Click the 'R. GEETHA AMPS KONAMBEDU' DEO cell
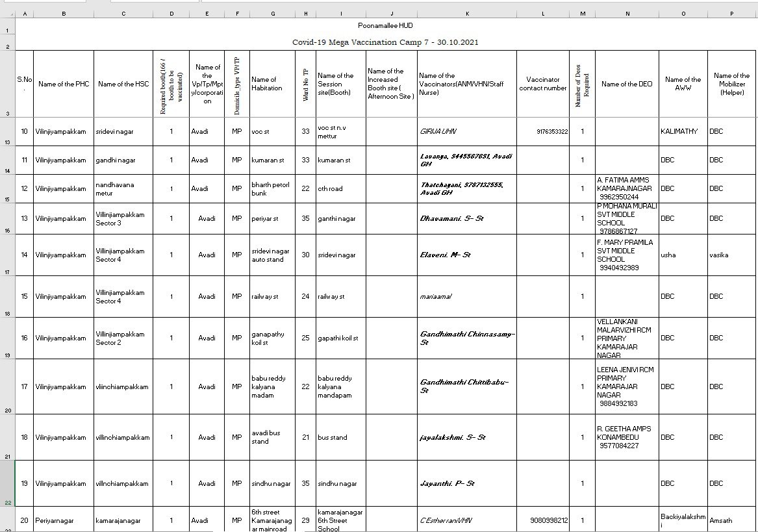758x532 pixels. pos(627,437)
